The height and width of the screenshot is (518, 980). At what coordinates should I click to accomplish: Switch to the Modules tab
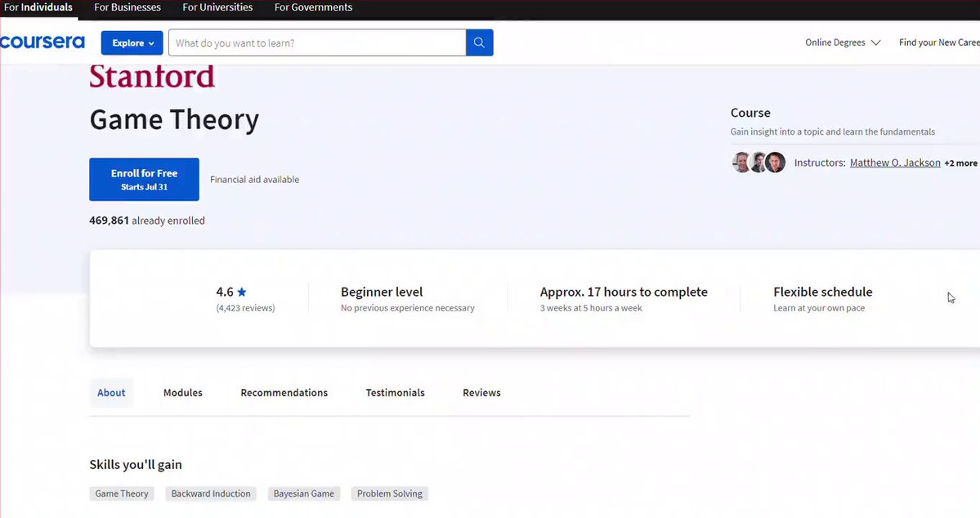tap(182, 393)
